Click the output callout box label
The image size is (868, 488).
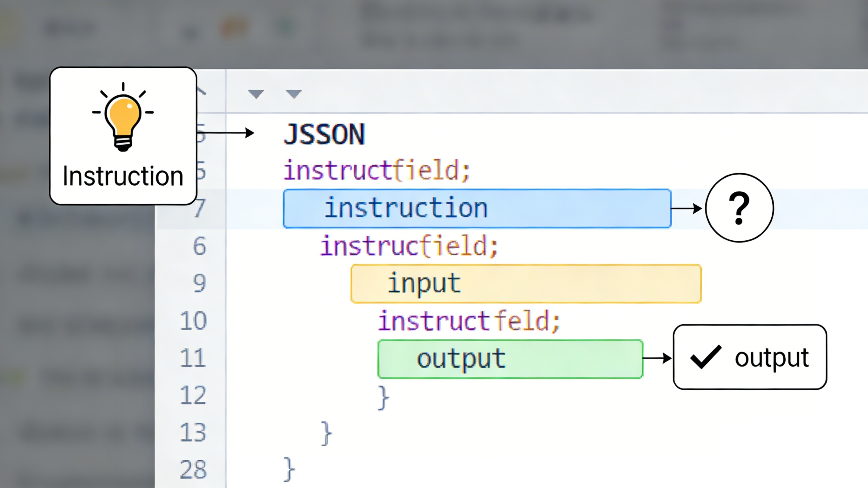771,357
